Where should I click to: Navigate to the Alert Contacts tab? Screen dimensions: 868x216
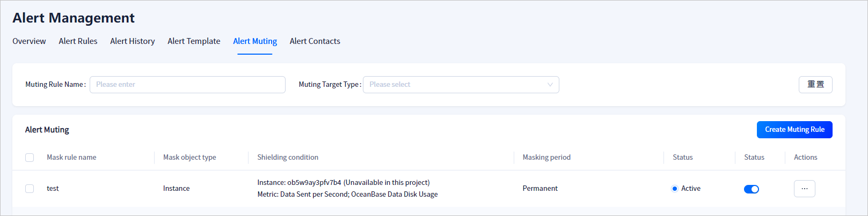coord(315,41)
